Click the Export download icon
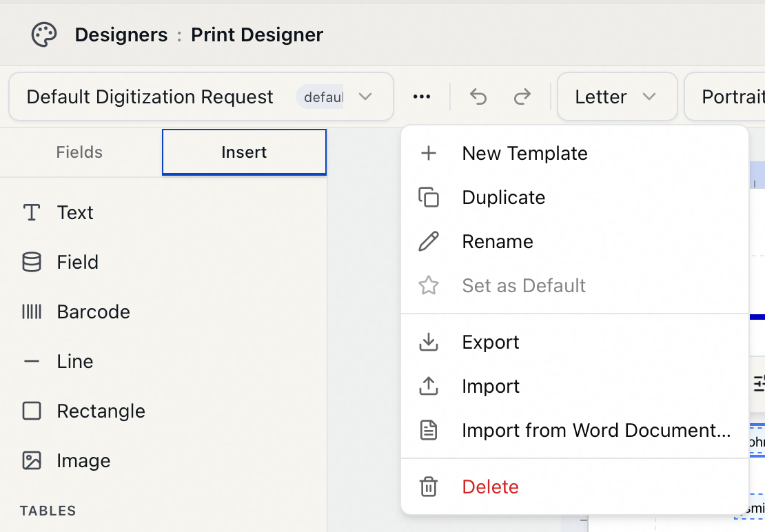Screen dimensions: 765x532 point(429,342)
